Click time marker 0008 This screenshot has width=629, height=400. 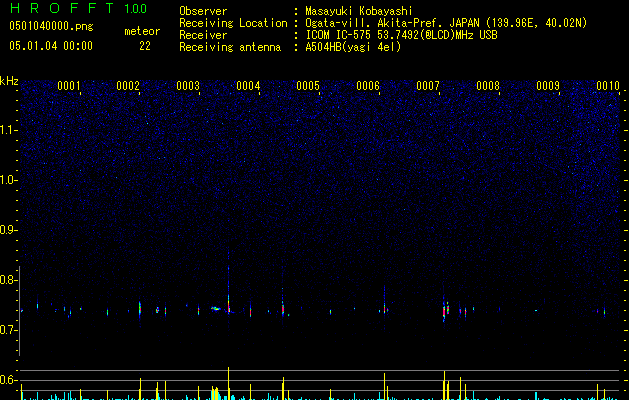coord(488,86)
